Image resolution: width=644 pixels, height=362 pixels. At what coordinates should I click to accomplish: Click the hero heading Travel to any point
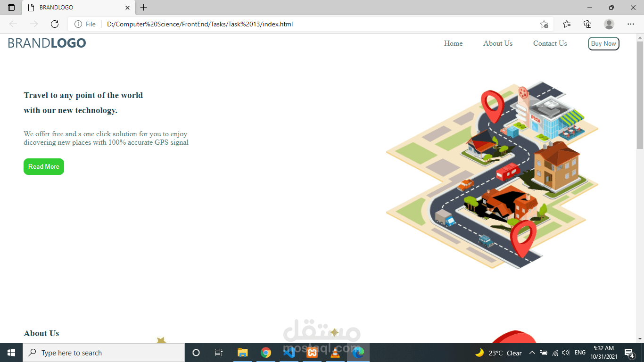point(83,95)
